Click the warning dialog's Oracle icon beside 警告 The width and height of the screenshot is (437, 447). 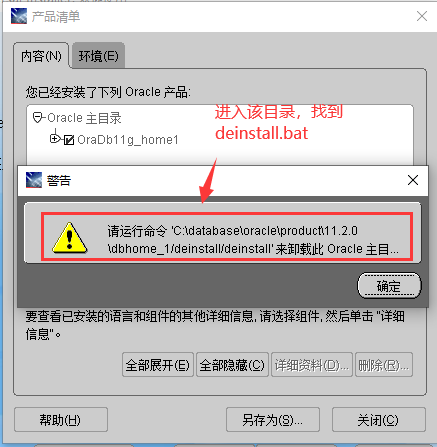click(34, 180)
